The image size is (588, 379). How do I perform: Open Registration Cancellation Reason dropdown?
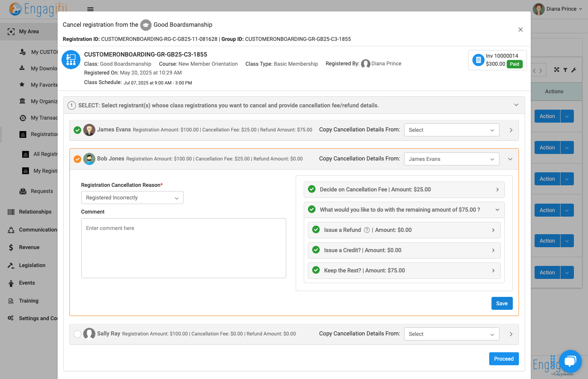(x=132, y=198)
